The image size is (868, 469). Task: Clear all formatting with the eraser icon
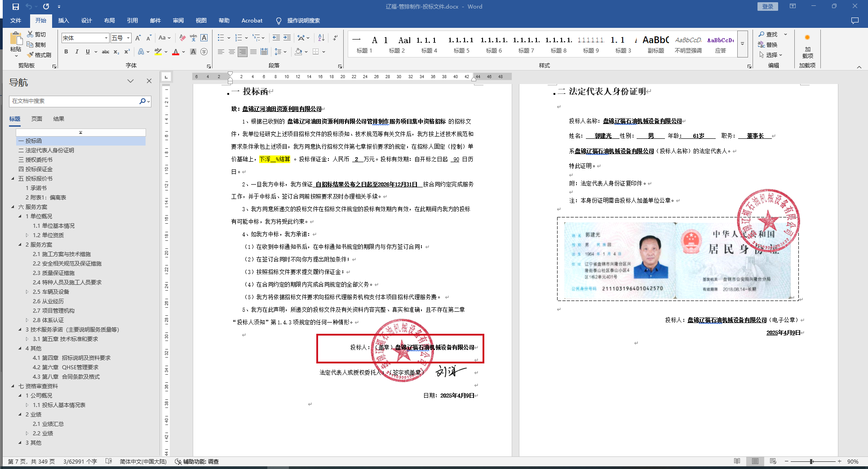coord(182,38)
